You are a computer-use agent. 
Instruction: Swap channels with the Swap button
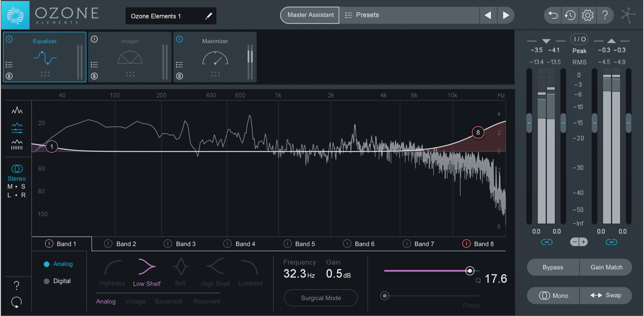(606, 295)
